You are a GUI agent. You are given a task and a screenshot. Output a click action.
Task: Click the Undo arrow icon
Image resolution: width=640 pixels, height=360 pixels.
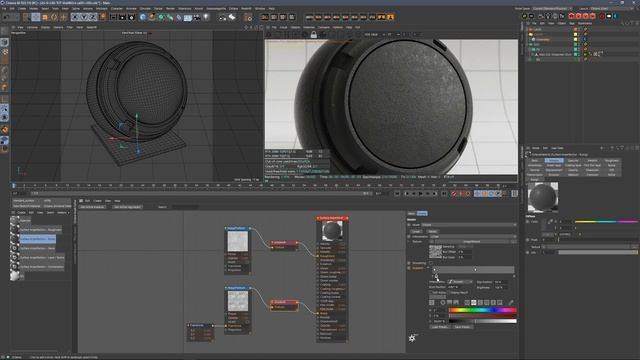6,17
